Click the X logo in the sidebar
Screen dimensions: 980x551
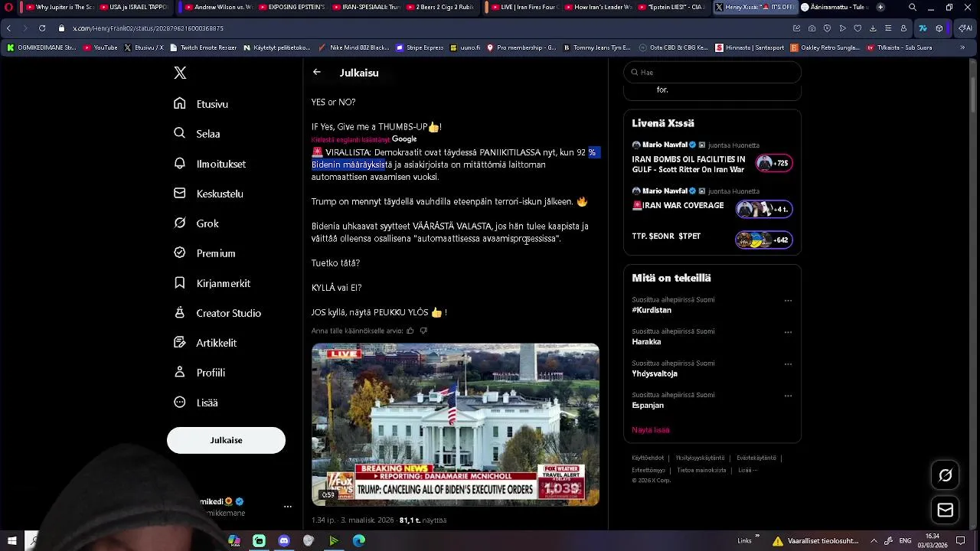pyautogui.click(x=180, y=73)
